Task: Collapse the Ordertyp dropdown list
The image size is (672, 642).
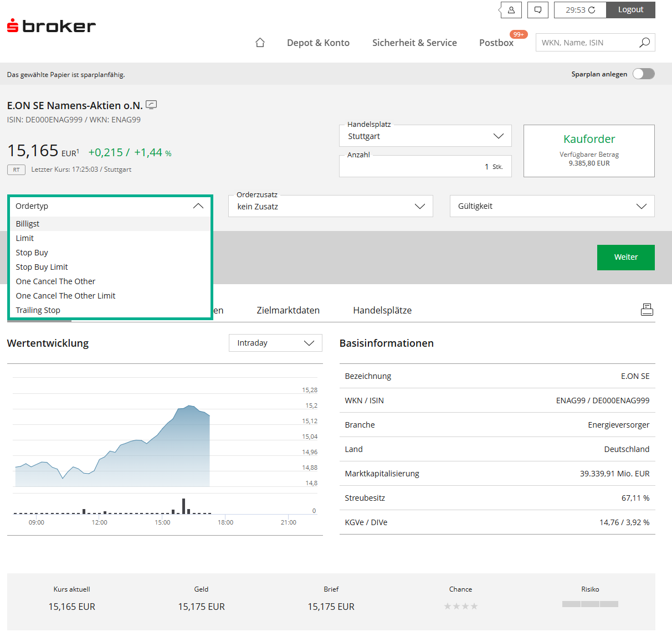Action: tap(198, 206)
